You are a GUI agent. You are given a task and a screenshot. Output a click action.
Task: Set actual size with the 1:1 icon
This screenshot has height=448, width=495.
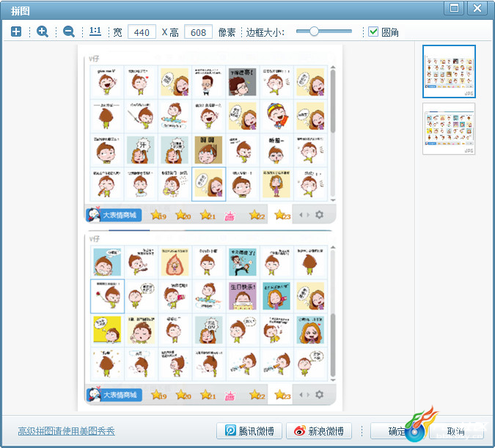tap(95, 32)
